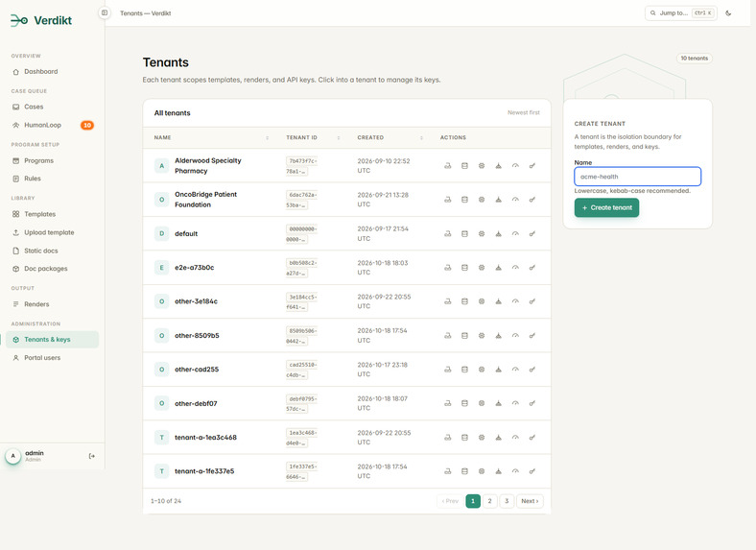Click the 10 tenants count badge
Screen dimensions: 756x550
[x=695, y=59]
